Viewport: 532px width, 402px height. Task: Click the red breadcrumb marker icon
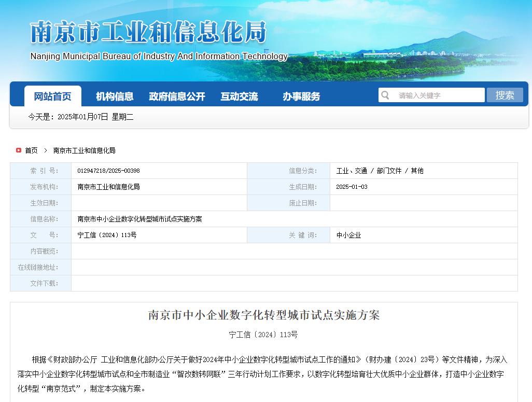(19, 150)
